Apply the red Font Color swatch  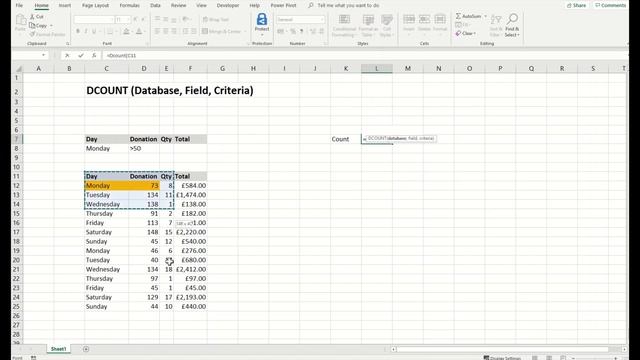click(139, 31)
